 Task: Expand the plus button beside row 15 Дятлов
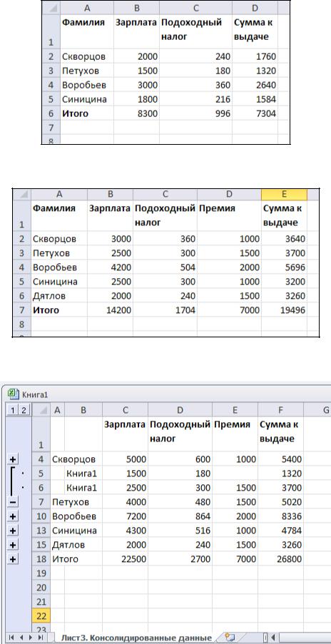click(x=13, y=545)
